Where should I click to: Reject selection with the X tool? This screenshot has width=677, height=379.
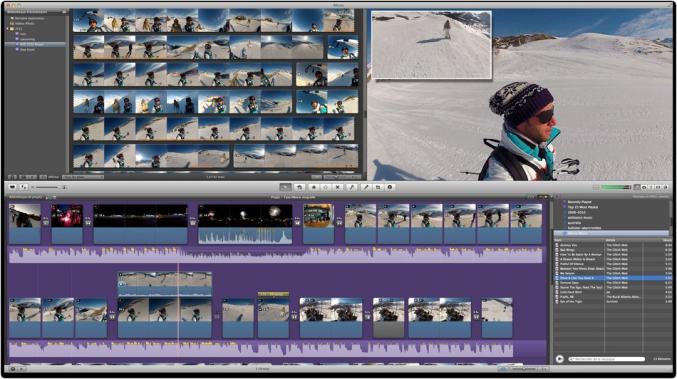pos(338,187)
